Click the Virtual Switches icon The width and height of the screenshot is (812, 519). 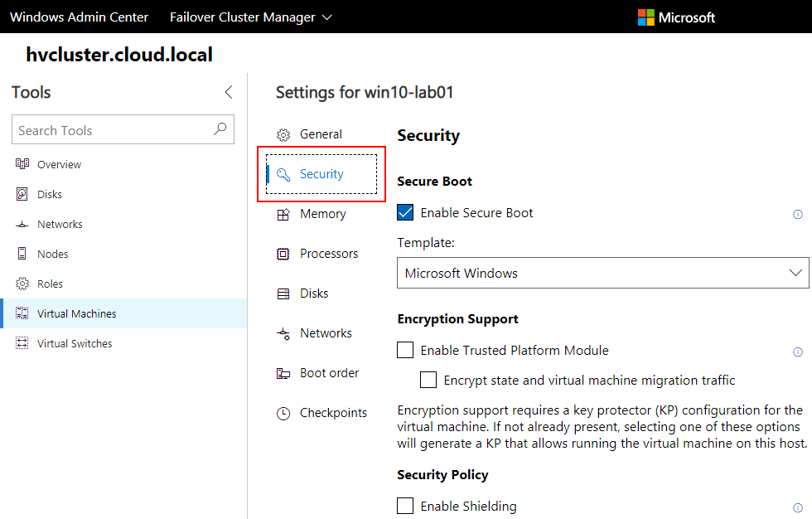coord(22,343)
